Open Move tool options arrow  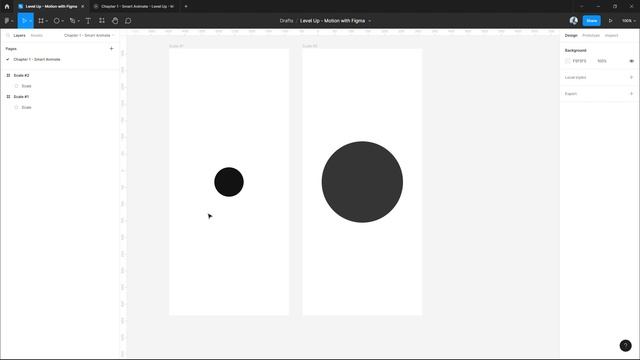click(31, 21)
